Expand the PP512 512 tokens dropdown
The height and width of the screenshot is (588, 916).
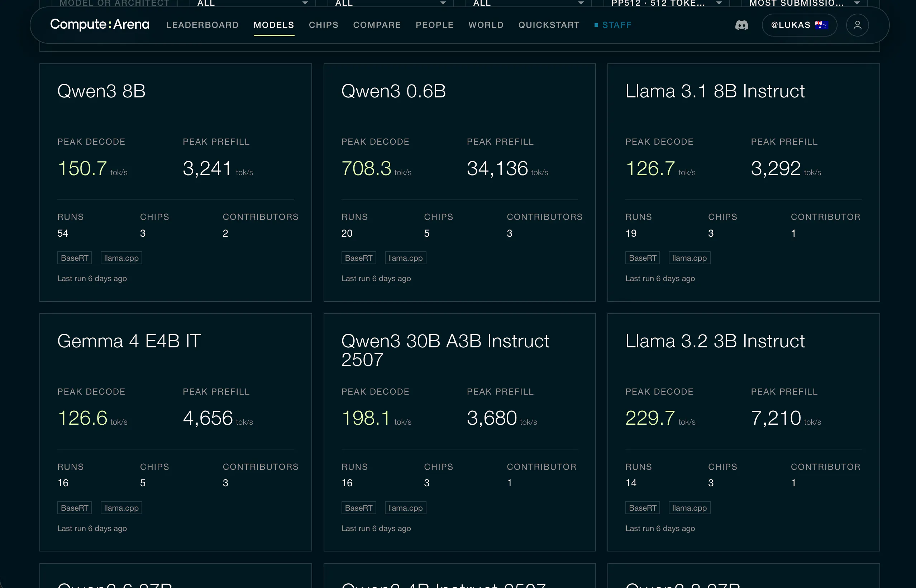666,4
